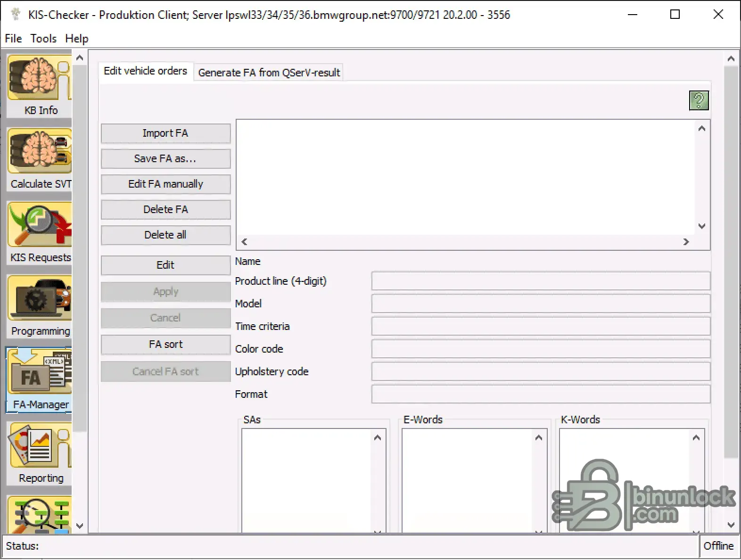
Task: Switch to Edit vehicle orders tab
Action: click(145, 71)
